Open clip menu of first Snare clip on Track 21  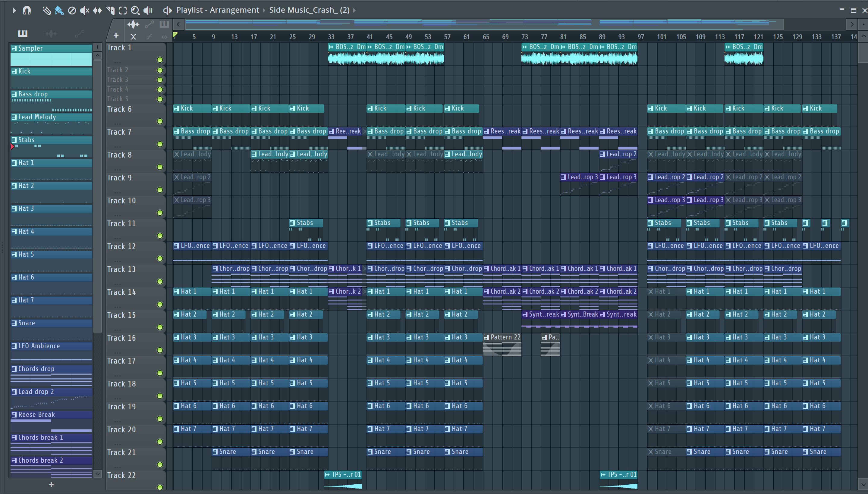(x=215, y=452)
